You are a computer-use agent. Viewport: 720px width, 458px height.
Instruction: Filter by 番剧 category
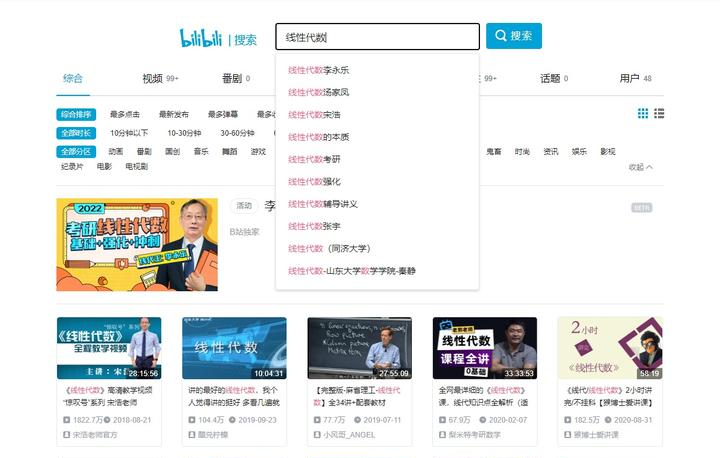(144, 152)
